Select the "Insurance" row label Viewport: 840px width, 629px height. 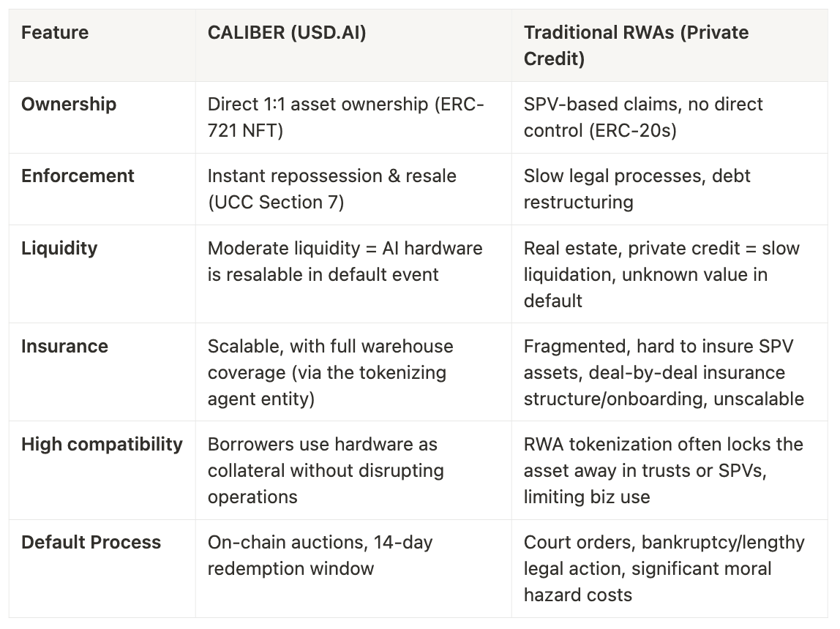pos(64,346)
